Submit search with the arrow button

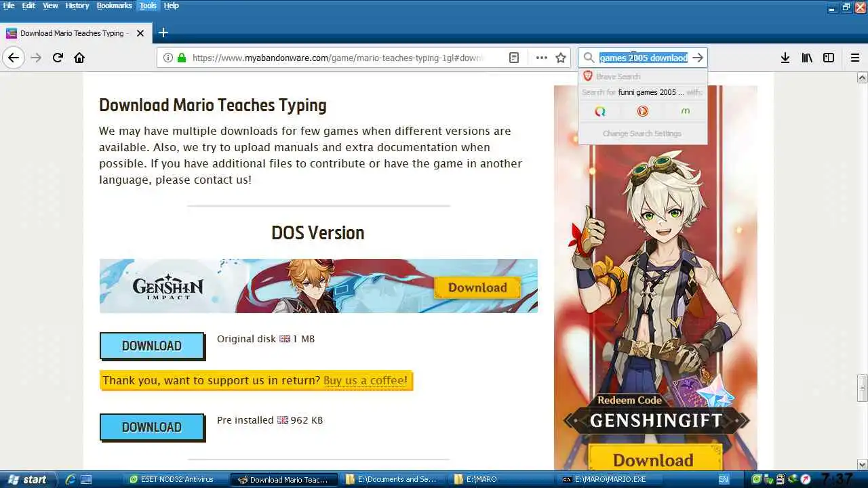(x=698, y=58)
